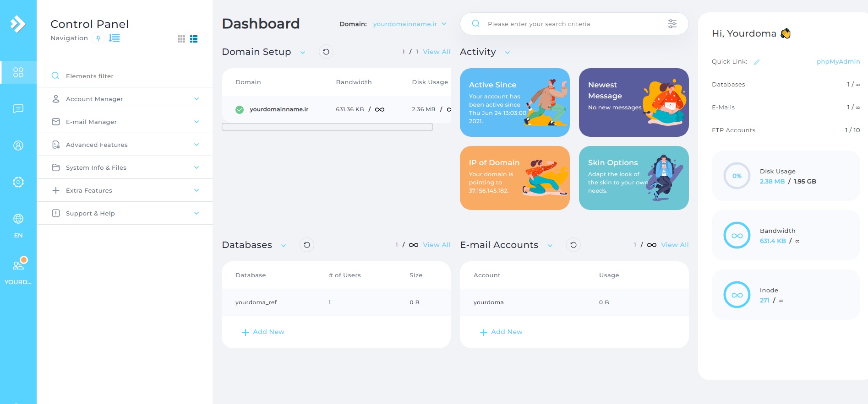Expand Account Manager chevron
868x404 pixels.
[x=197, y=99]
